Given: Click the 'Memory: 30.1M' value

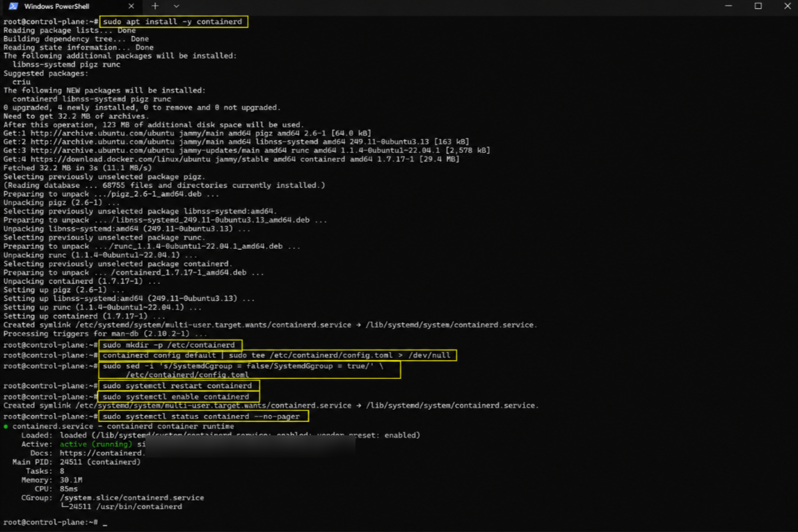Looking at the screenshot, I should point(71,480).
